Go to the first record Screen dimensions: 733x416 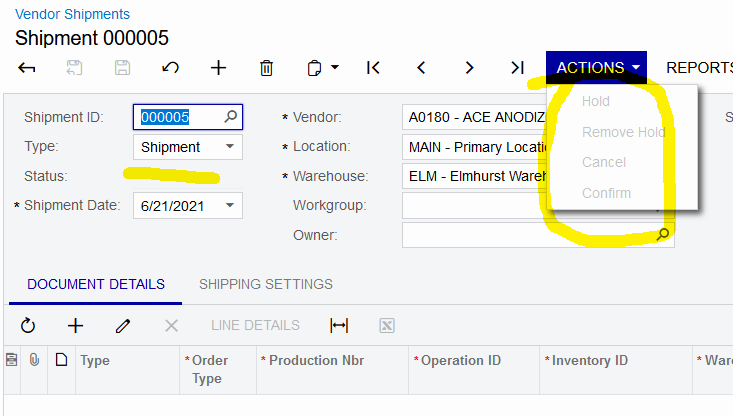coord(373,68)
